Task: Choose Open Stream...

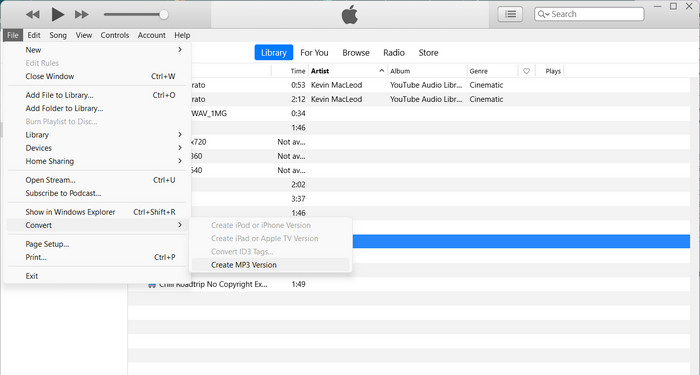Action: [x=96, y=180]
